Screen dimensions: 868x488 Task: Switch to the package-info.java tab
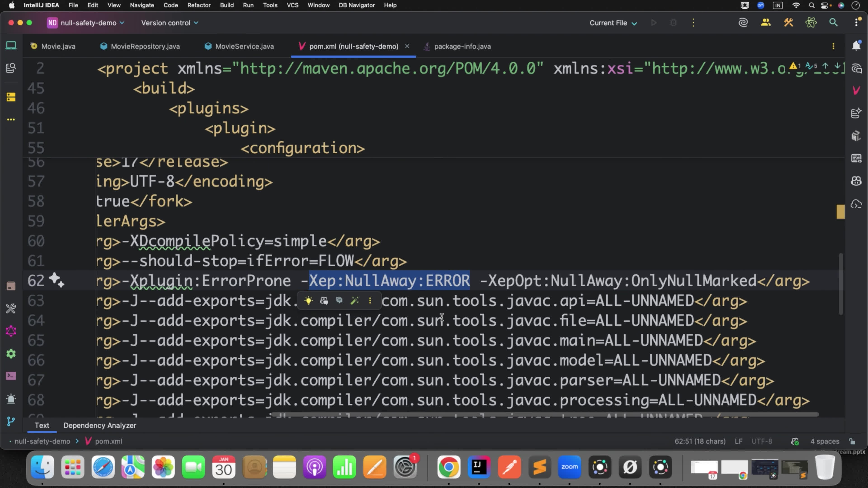pos(457,46)
